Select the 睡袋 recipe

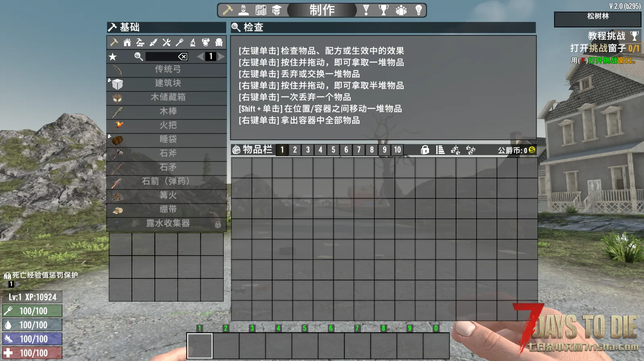tap(167, 140)
